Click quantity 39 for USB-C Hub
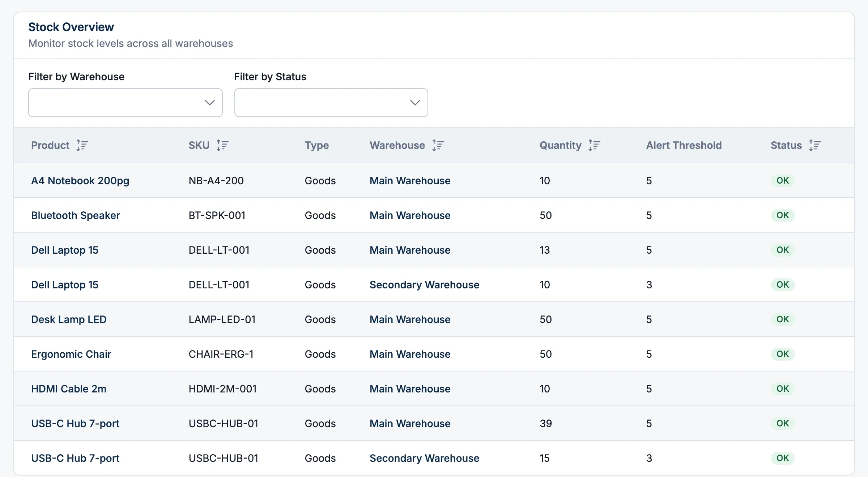Viewport: 868px width, 477px height. (546, 424)
